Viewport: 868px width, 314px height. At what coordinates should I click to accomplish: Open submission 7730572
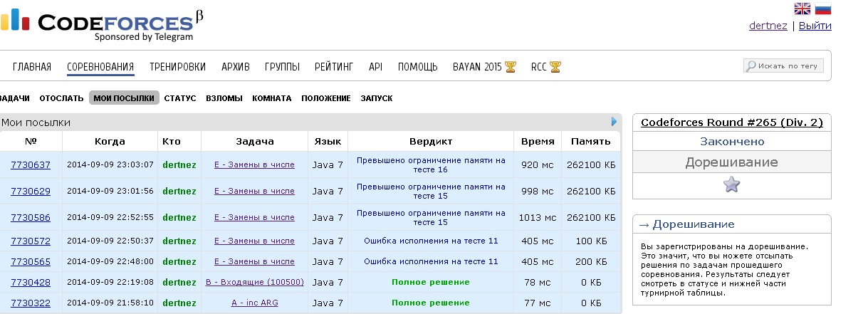click(31, 241)
